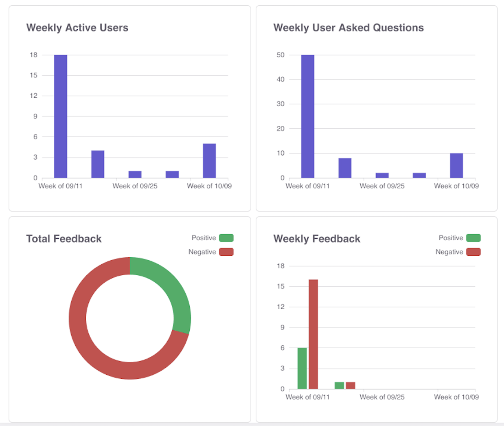Select the Week of 10/09 bar in Weekly Active Users
504x426 pixels.
[x=209, y=161]
